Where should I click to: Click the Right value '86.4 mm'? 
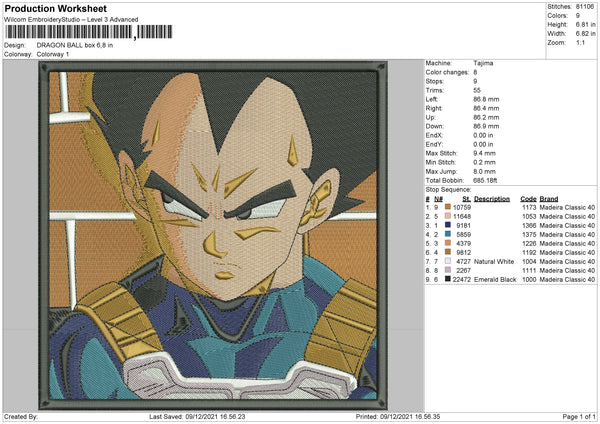pyautogui.click(x=486, y=108)
